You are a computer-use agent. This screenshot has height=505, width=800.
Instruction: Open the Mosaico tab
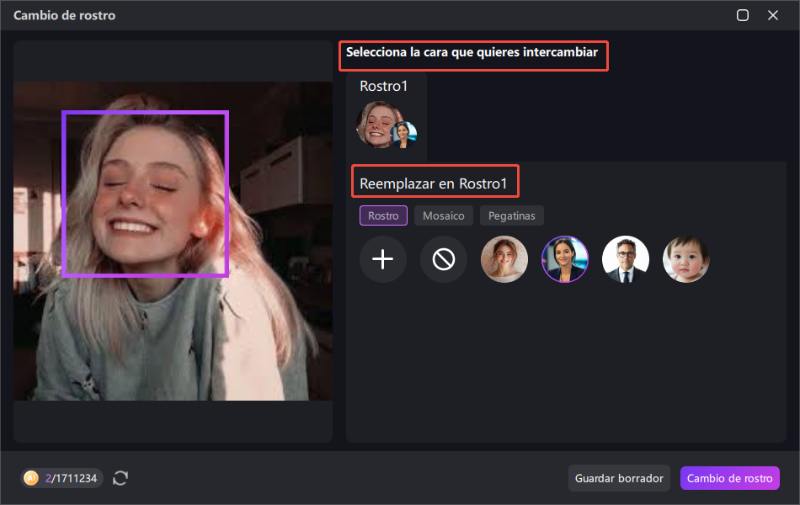tap(443, 215)
